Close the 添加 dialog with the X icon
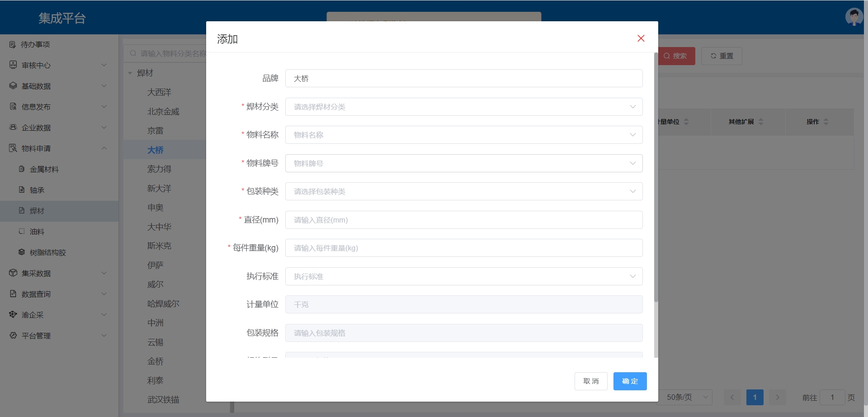This screenshot has height=417, width=868. [641, 38]
